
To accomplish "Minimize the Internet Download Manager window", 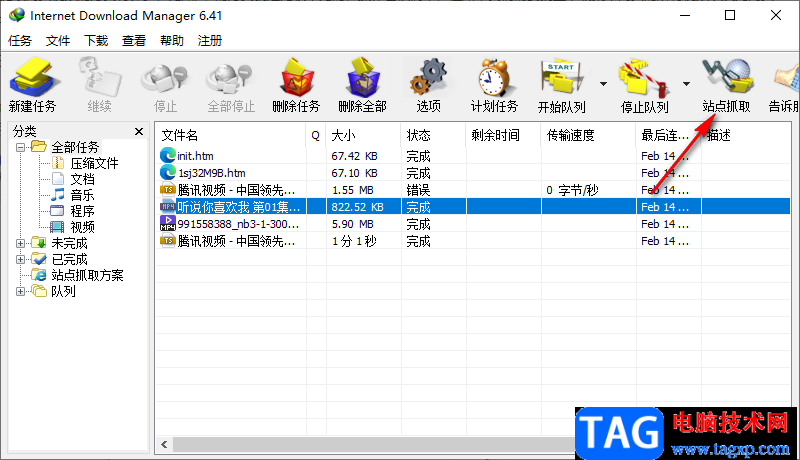I will tap(685, 15).
